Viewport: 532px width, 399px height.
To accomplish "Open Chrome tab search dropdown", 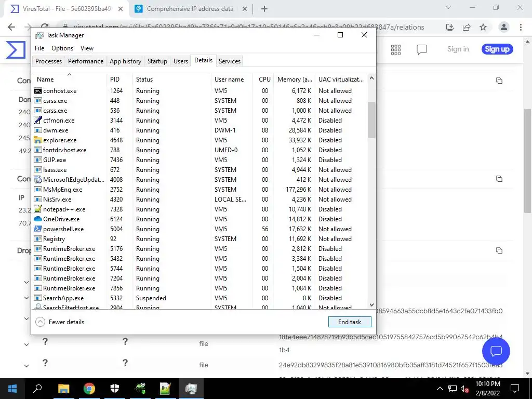I will 448,7.
